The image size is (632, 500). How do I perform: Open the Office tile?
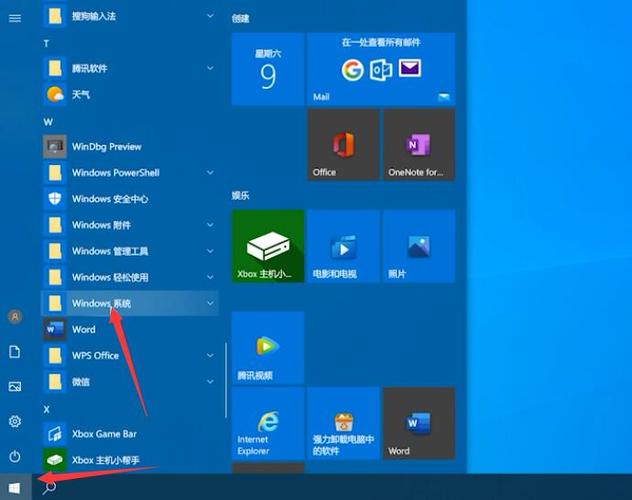[343, 145]
